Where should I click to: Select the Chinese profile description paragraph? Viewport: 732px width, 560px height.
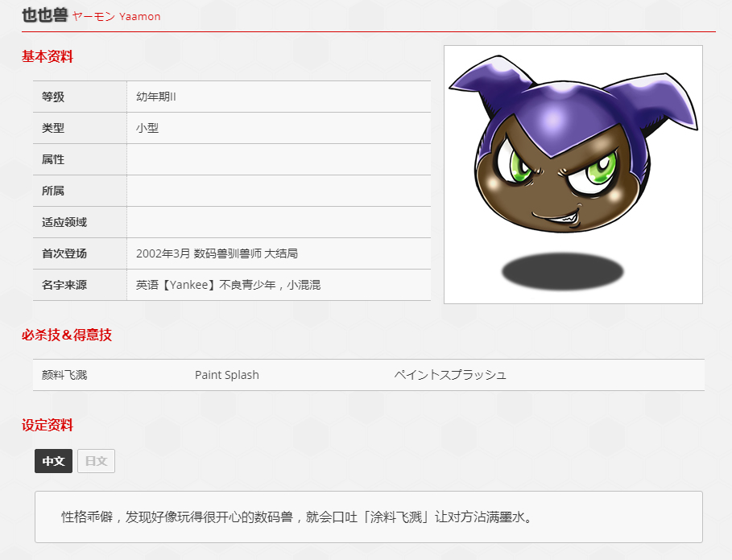click(x=298, y=517)
